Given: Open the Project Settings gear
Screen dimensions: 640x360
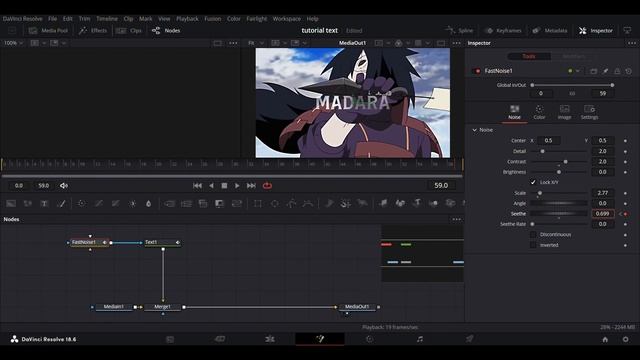Looking at the screenshot, I should click(x=625, y=339).
